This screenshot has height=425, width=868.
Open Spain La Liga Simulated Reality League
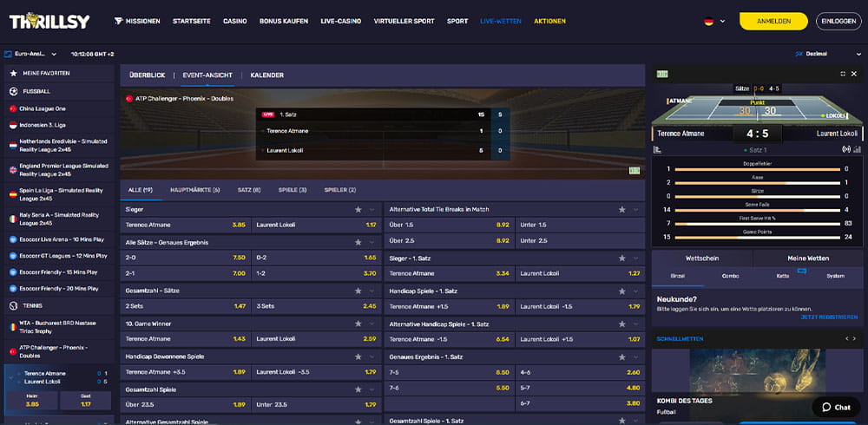(x=61, y=194)
